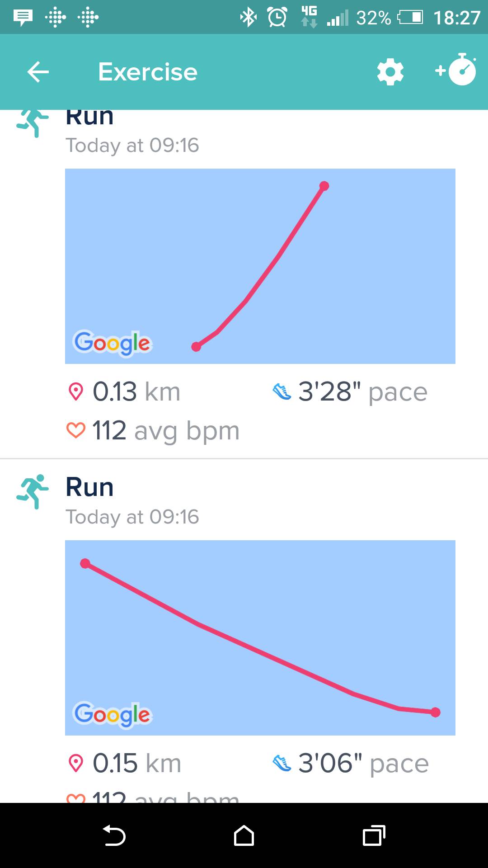Open the recent apps overview button

(374, 835)
